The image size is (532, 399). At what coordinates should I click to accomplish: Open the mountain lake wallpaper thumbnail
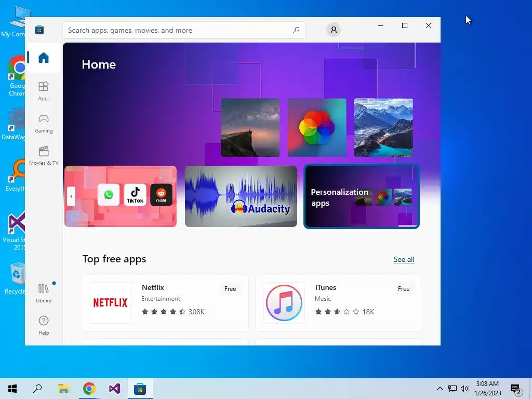coord(384,128)
